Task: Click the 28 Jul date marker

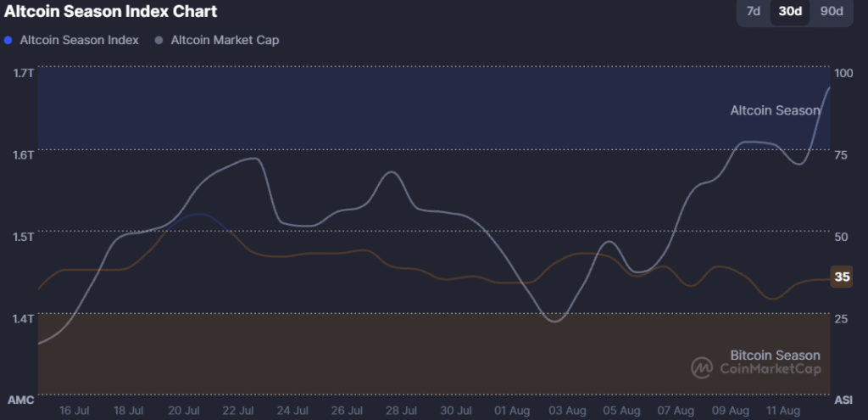Action: point(403,411)
